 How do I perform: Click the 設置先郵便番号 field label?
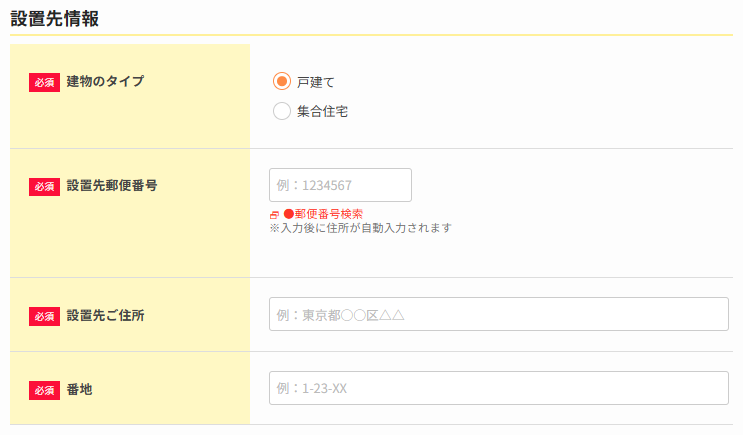(112, 185)
